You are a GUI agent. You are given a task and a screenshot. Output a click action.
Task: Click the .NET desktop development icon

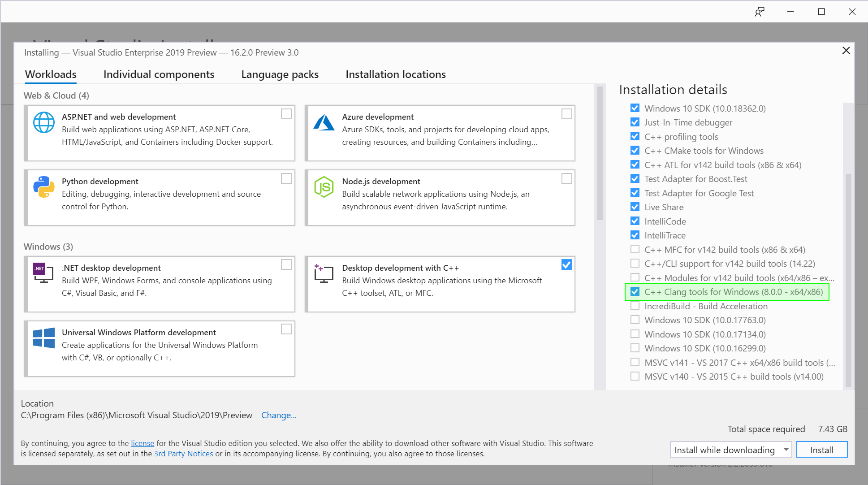[43, 273]
